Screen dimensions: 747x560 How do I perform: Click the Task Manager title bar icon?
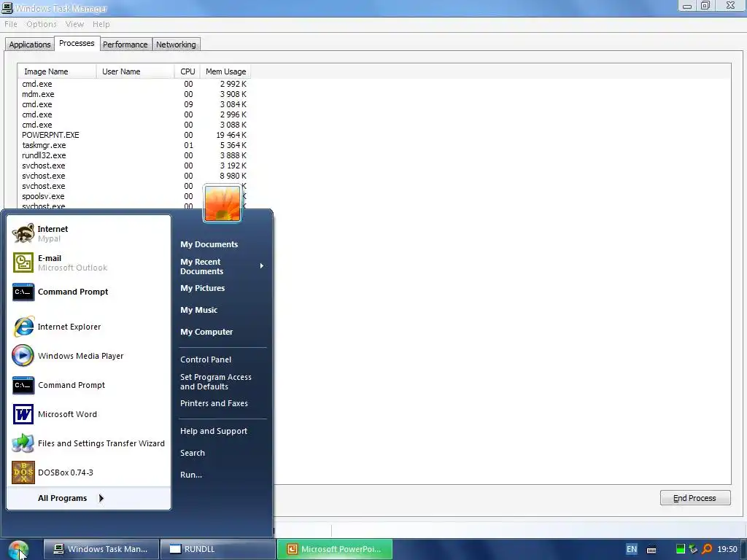click(7, 7)
